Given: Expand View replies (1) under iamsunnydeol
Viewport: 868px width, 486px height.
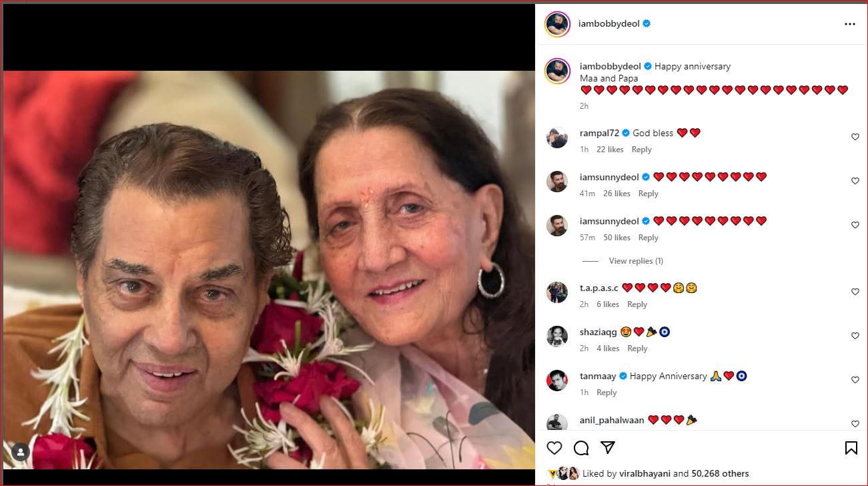Looking at the screenshot, I should (635, 261).
